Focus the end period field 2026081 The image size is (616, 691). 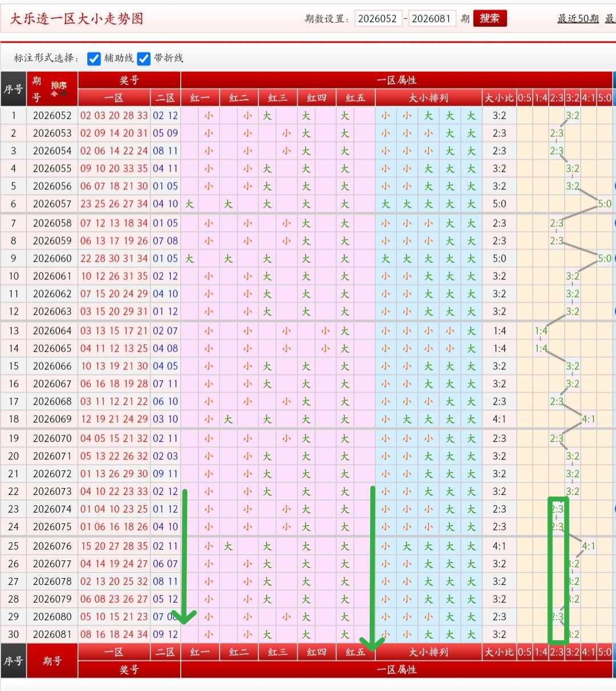tap(432, 19)
